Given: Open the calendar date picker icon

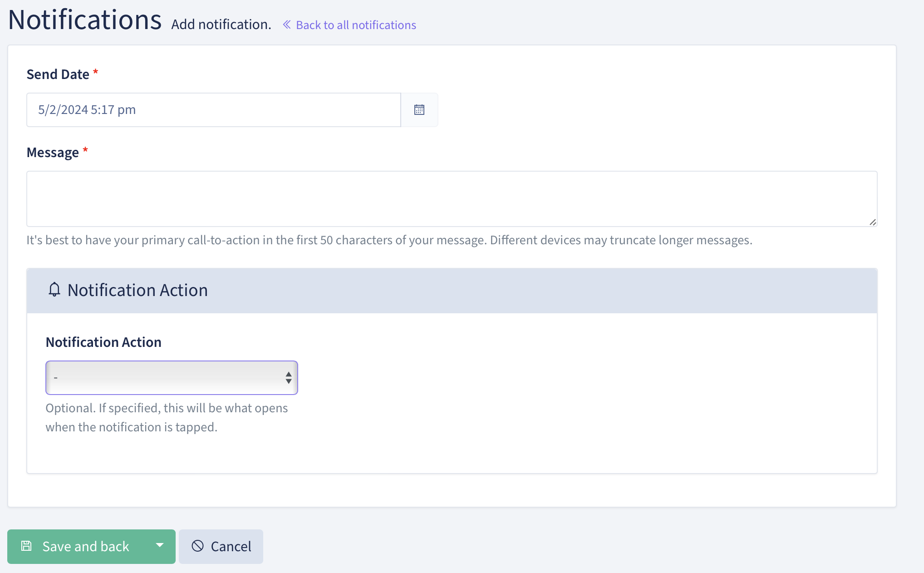Looking at the screenshot, I should (x=419, y=110).
